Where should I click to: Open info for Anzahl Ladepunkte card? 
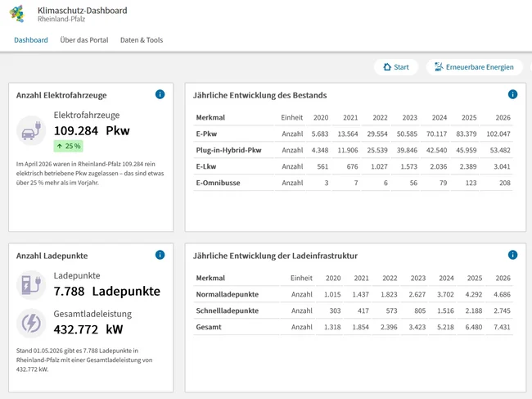coord(160,255)
